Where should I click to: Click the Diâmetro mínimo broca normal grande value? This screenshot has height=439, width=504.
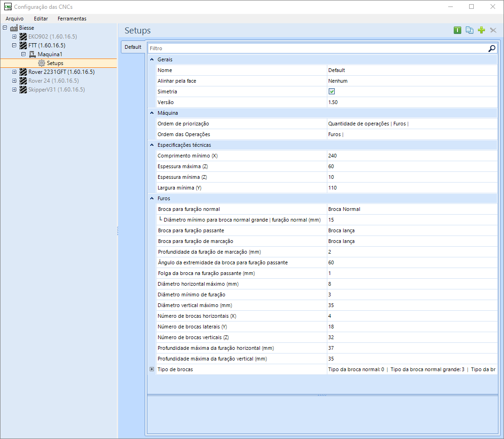click(412, 220)
